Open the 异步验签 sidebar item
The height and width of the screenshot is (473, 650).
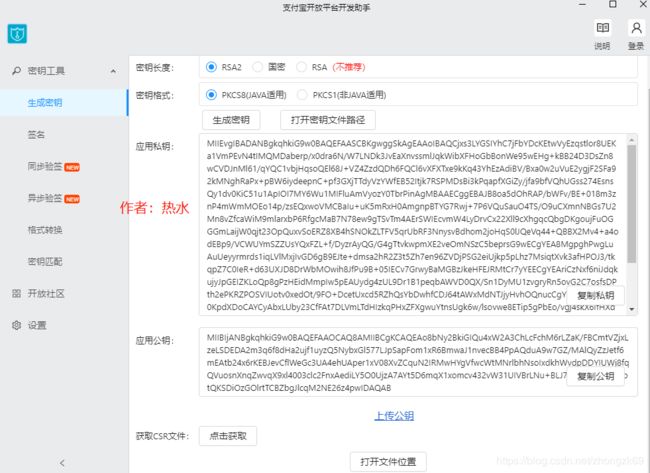click(x=45, y=198)
